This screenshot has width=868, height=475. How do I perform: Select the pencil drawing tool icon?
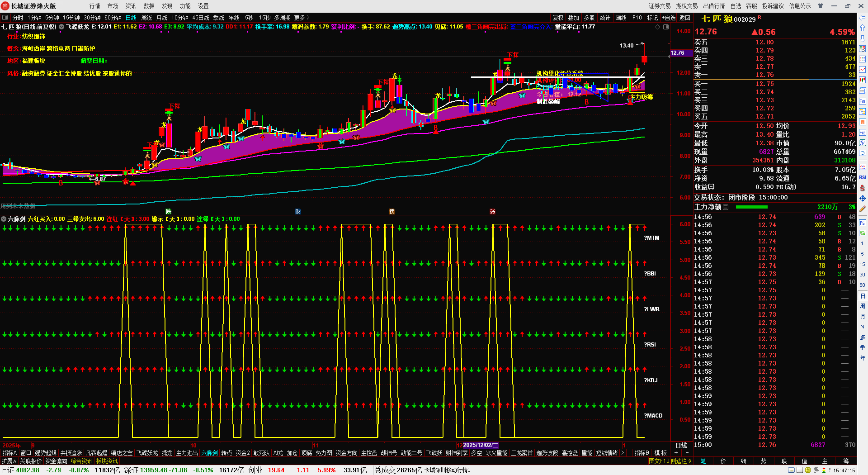click(x=863, y=209)
